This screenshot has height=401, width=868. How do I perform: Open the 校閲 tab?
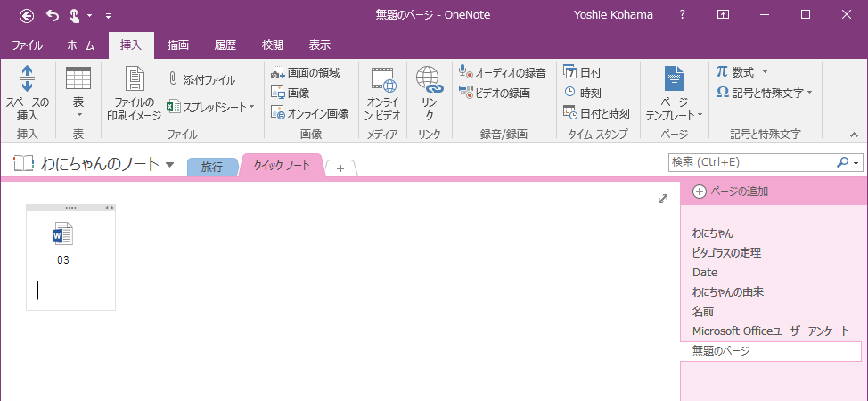click(273, 45)
